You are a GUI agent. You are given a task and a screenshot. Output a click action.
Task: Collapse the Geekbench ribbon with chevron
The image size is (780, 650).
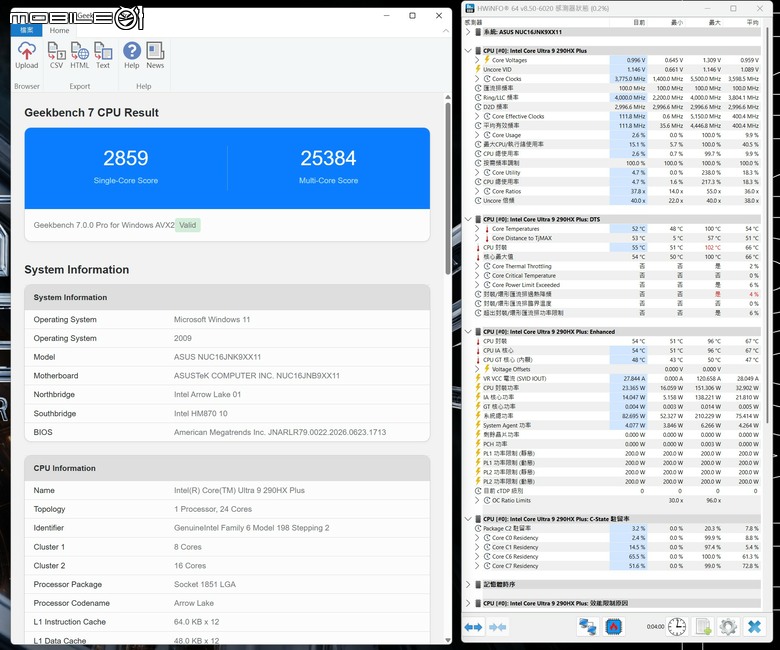pos(446,31)
